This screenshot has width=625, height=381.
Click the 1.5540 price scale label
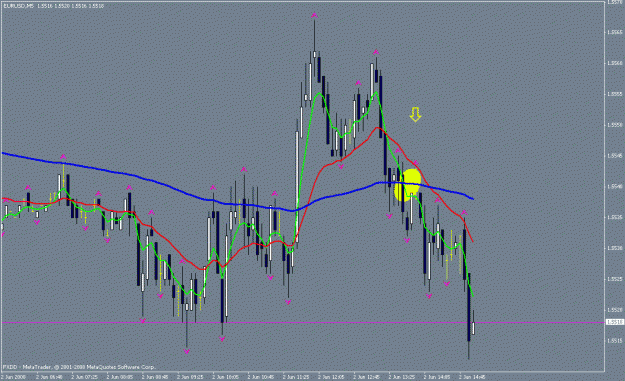615,187
